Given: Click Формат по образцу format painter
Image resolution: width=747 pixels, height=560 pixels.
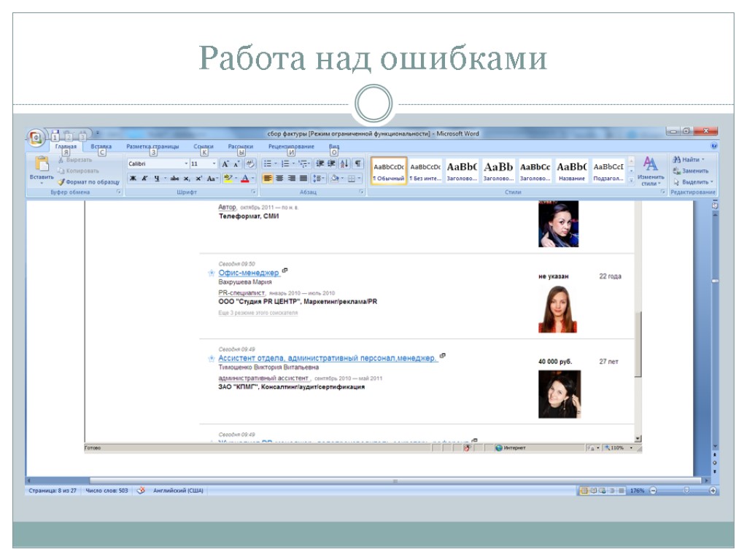Looking at the screenshot, I should pyautogui.click(x=88, y=182).
